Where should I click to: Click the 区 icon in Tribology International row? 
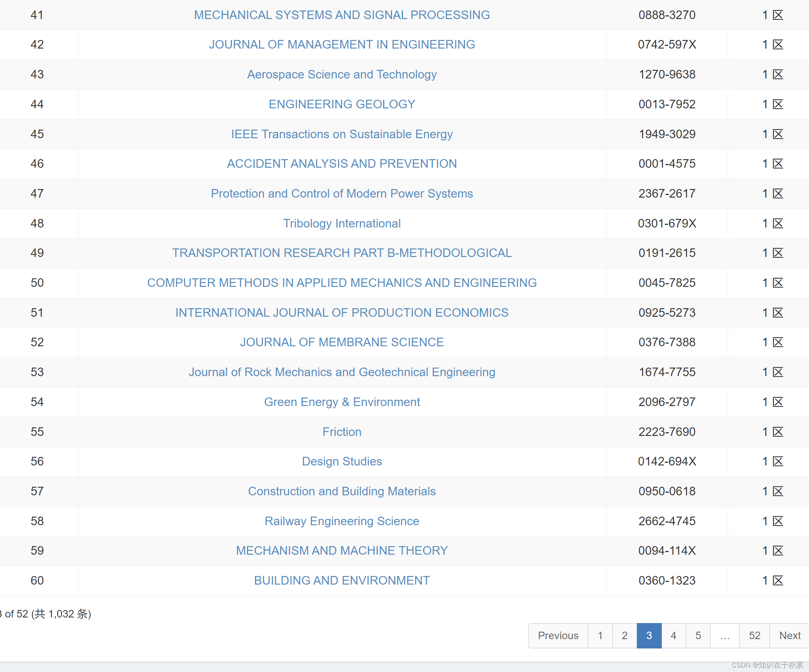(778, 223)
